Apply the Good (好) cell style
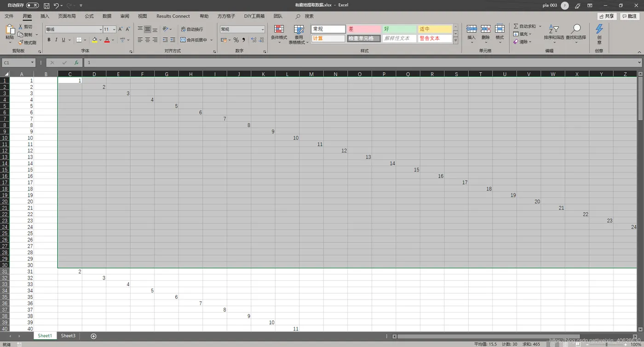The height and width of the screenshot is (347, 644). pyautogui.click(x=399, y=29)
